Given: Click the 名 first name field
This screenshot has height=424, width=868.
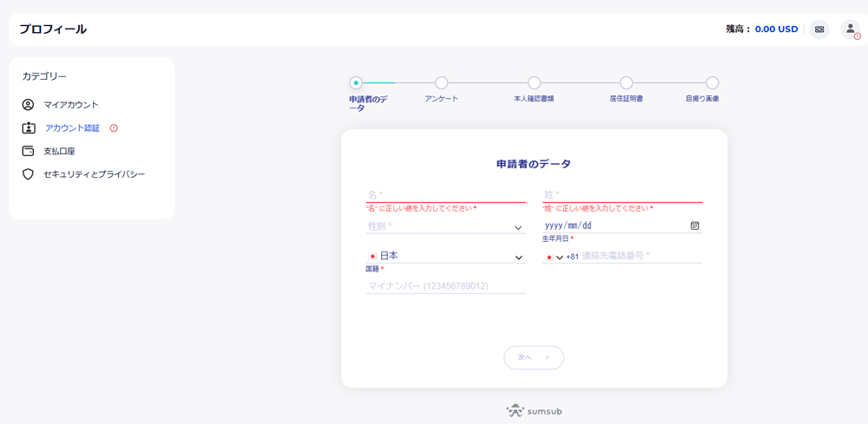Looking at the screenshot, I should coord(445,194).
